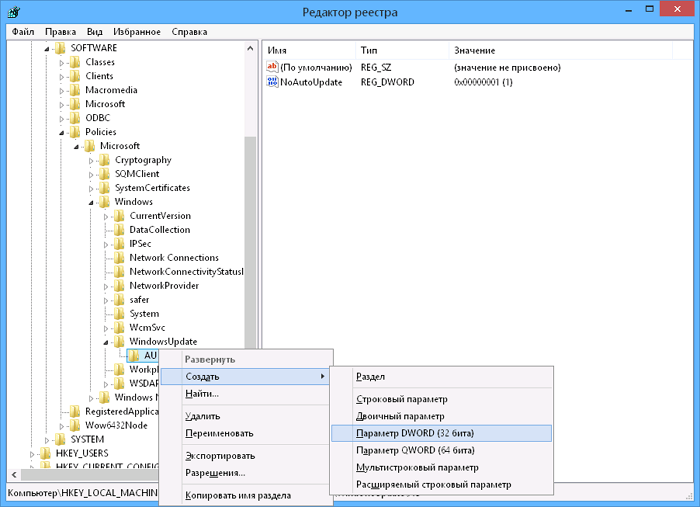This screenshot has height=507, width=700.
Task: Select the AU folder icon in tree
Action: [x=133, y=355]
